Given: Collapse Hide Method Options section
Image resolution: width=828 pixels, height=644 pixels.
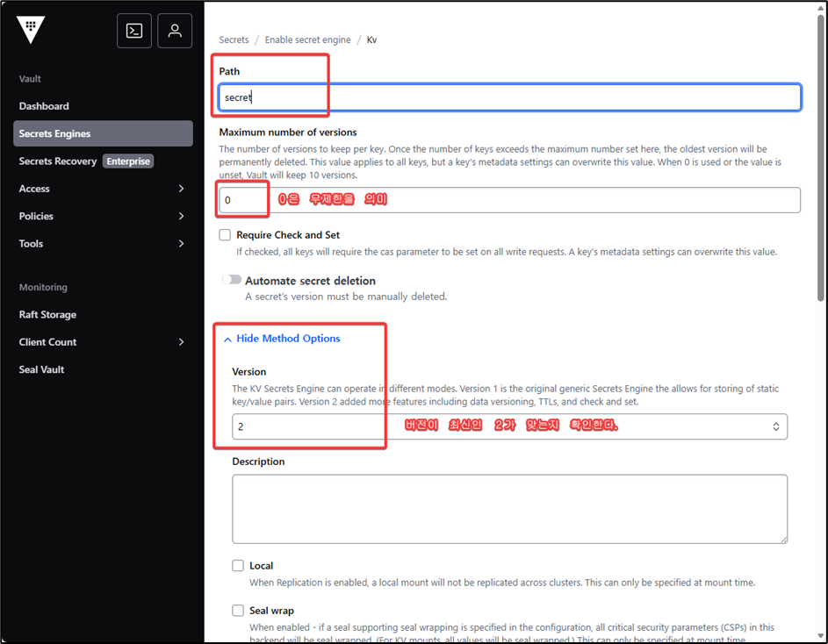Looking at the screenshot, I should (288, 339).
